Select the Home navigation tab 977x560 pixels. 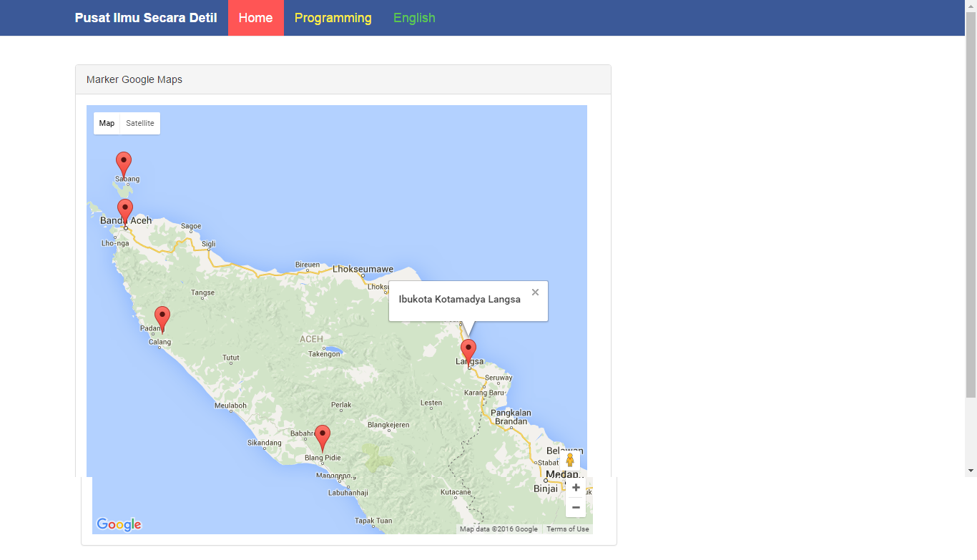(x=255, y=17)
